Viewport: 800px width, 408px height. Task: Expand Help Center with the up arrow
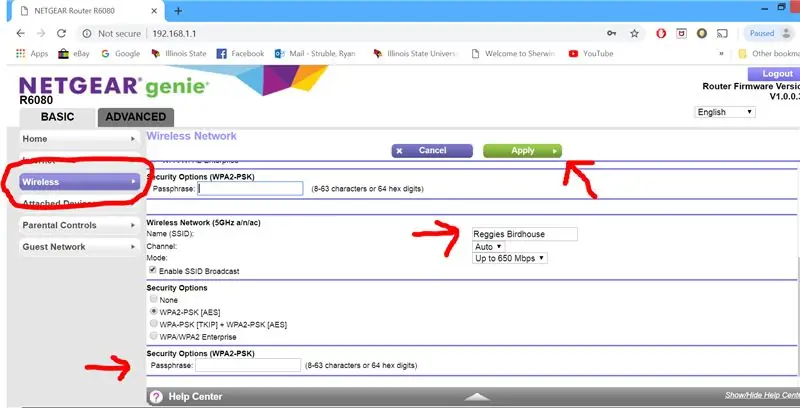coord(478,396)
